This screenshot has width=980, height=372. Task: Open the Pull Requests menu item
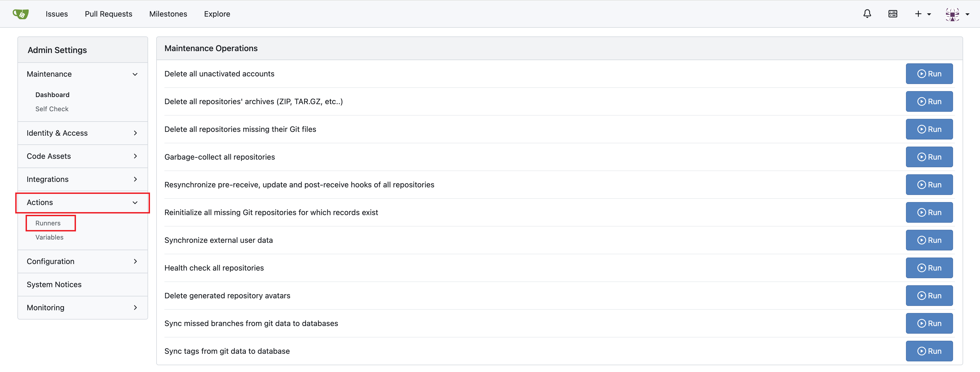pos(108,14)
